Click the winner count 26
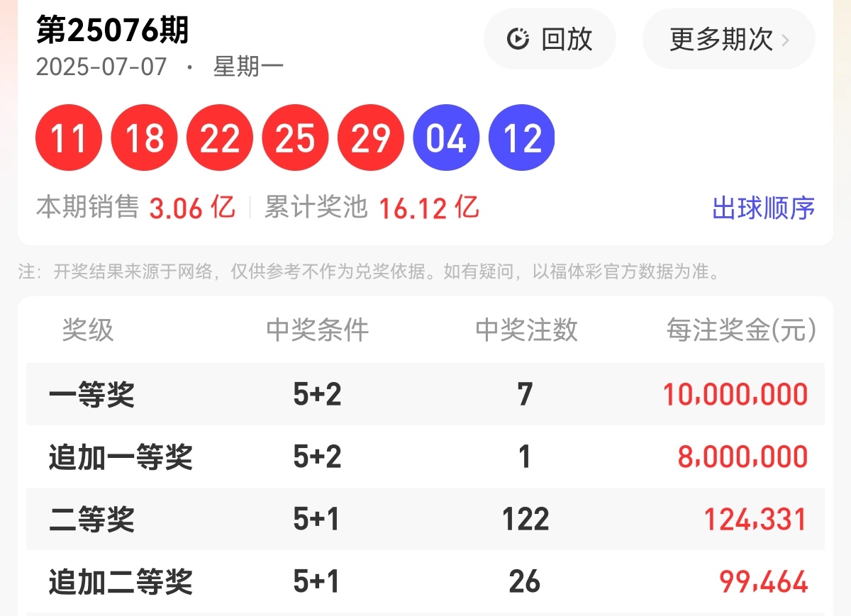 click(x=525, y=582)
